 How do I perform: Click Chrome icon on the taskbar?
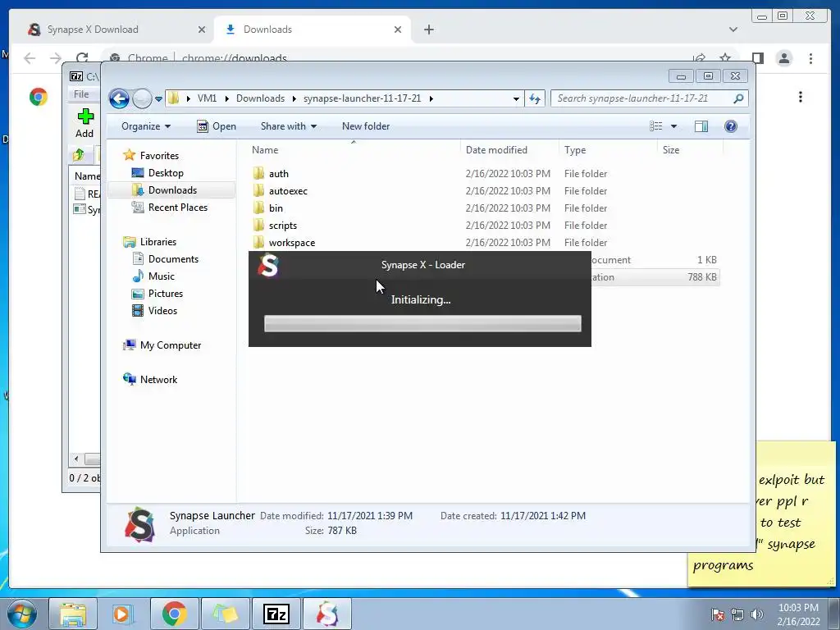tap(174, 614)
